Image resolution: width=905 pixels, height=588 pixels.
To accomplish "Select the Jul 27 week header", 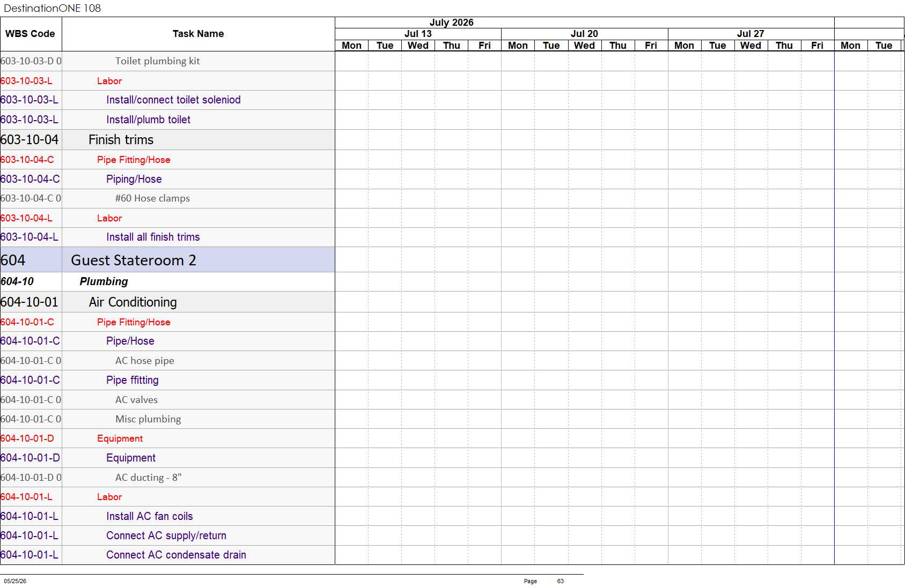I will click(751, 34).
